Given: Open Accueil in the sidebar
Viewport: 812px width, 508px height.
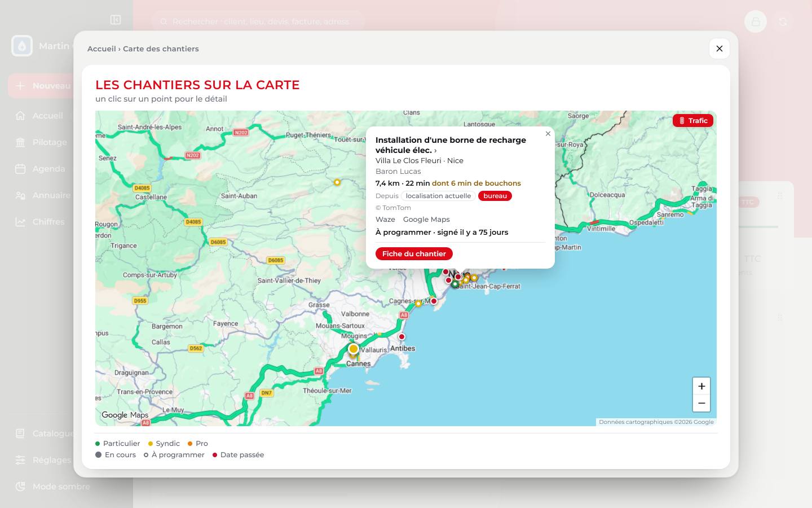Looking at the screenshot, I should coord(39,116).
